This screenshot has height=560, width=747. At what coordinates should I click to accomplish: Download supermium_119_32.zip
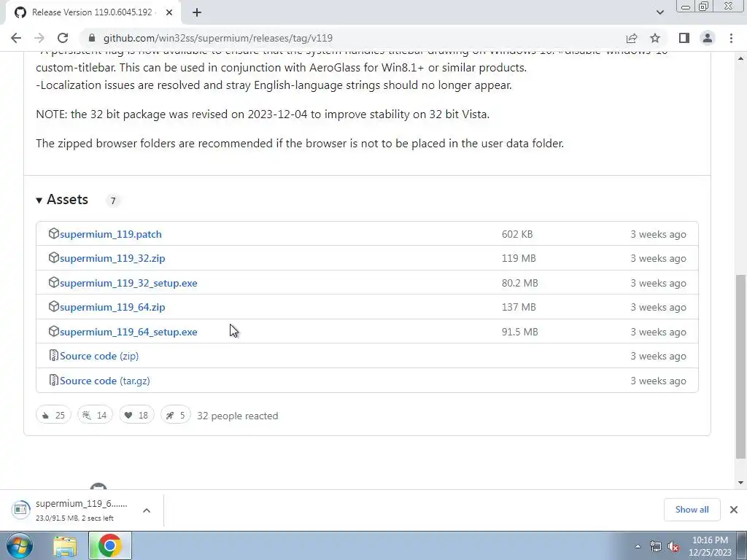(x=112, y=259)
